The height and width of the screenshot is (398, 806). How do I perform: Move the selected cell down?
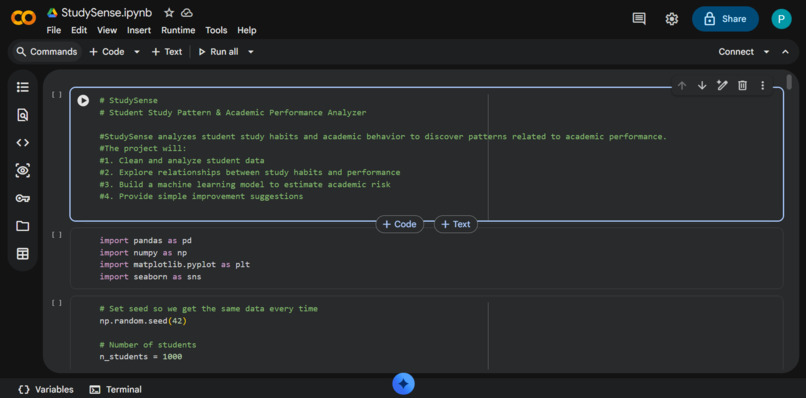(702, 85)
